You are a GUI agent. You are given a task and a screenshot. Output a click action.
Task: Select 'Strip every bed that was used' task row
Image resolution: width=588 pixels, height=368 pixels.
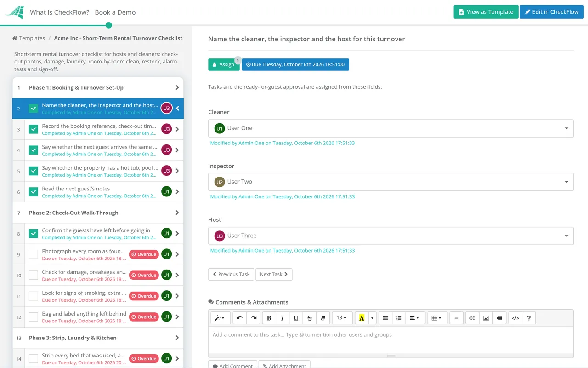tap(98, 358)
